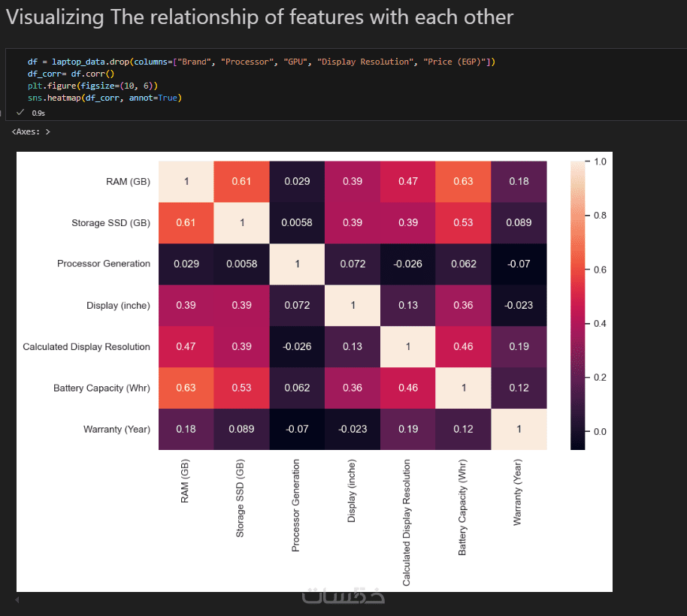The image size is (687, 616).
Task: Click the 1.0 tick on the color bar
Action: click(x=600, y=162)
